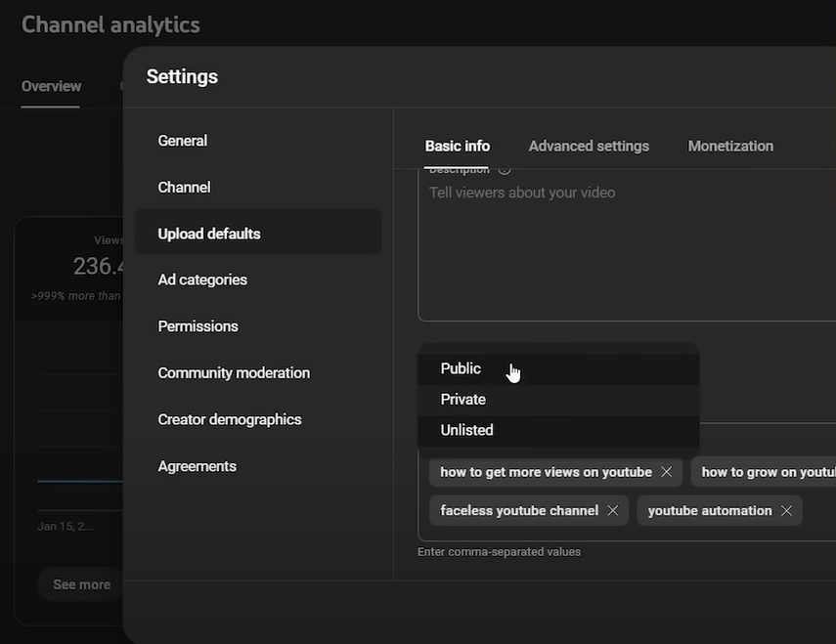Open Permissions settings
The image size is (836, 644).
pyautogui.click(x=198, y=326)
